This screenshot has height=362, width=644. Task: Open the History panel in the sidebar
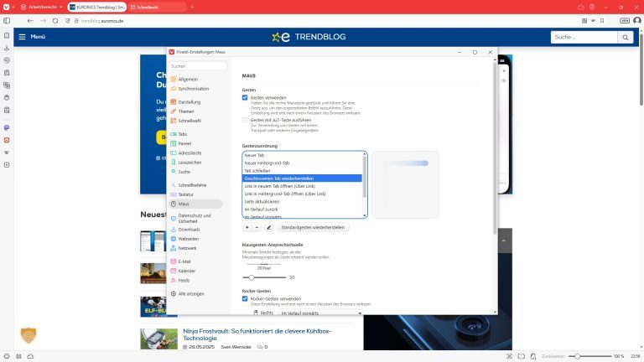coord(7,60)
